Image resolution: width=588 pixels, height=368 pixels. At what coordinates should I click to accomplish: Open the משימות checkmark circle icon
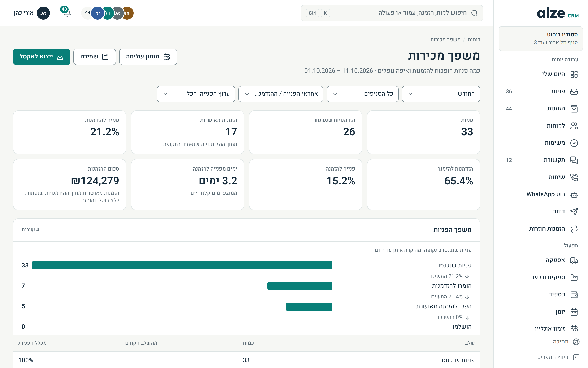point(574,143)
